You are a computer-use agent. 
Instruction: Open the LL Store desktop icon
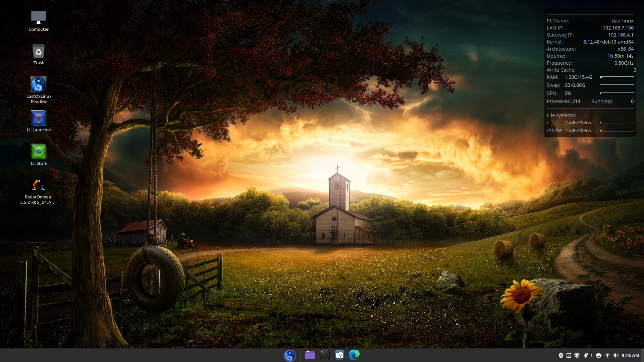coord(39,152)
